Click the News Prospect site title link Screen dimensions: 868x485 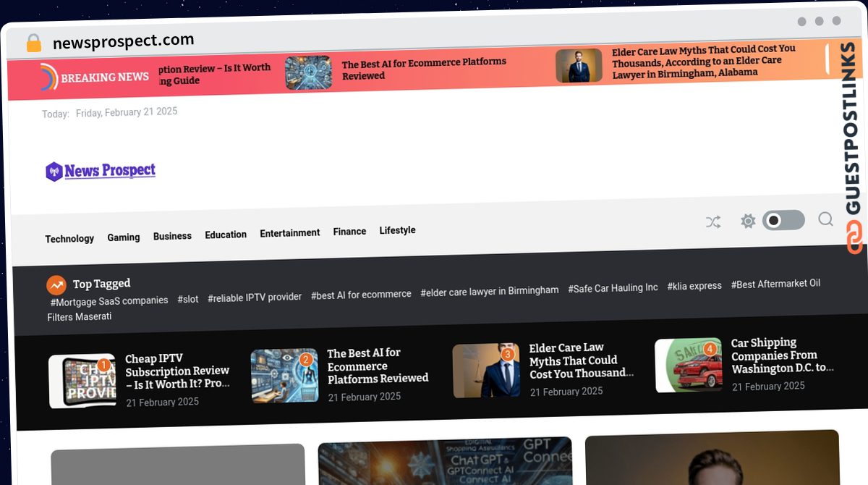tap(110, 171)
